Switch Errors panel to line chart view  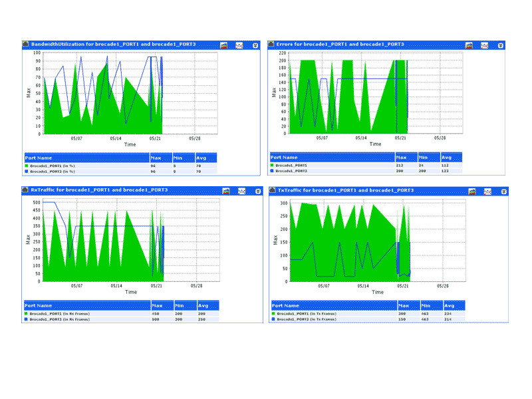485,45
